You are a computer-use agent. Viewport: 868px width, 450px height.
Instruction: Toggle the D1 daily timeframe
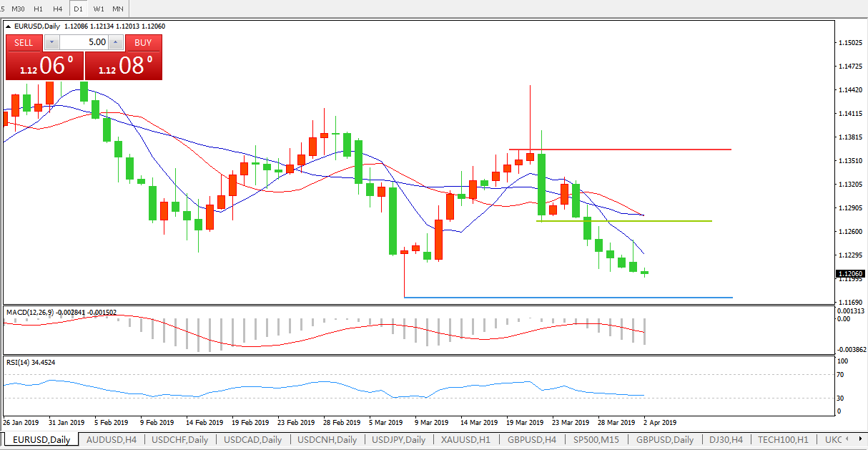tap(79, 9)
